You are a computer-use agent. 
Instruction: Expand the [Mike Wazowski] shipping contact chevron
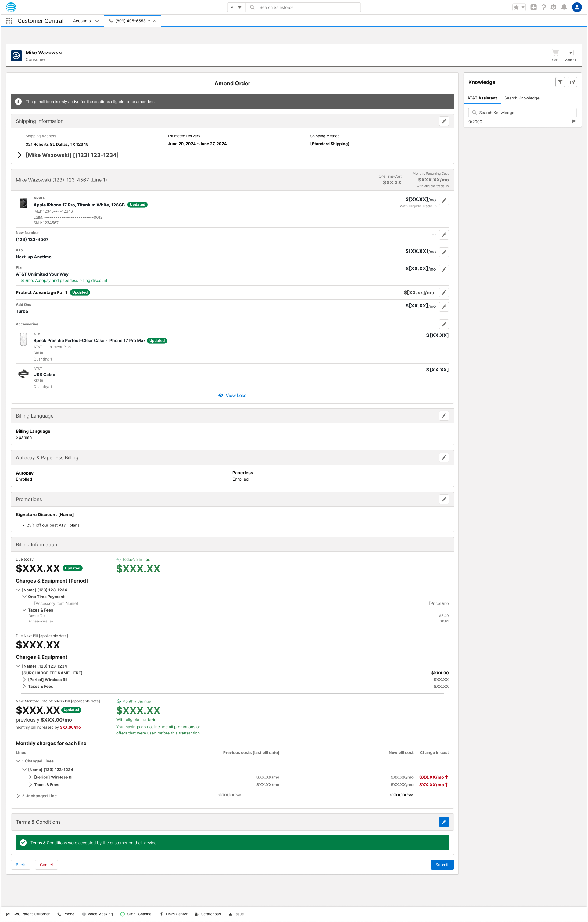[19, 155]
